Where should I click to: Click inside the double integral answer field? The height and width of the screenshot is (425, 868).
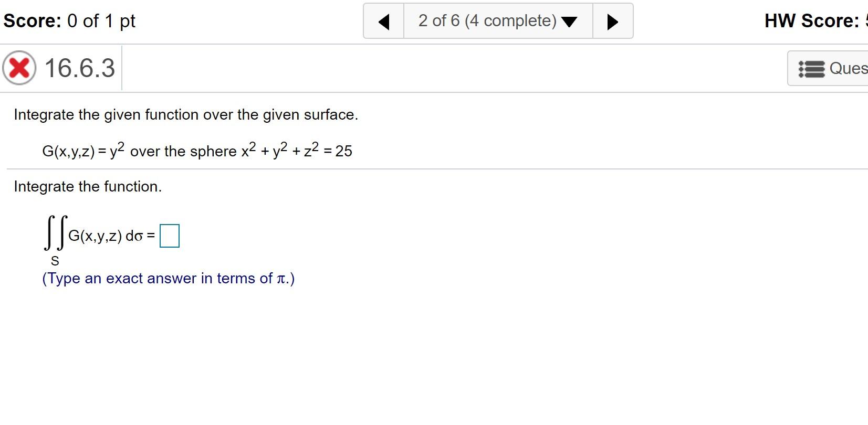170,236
